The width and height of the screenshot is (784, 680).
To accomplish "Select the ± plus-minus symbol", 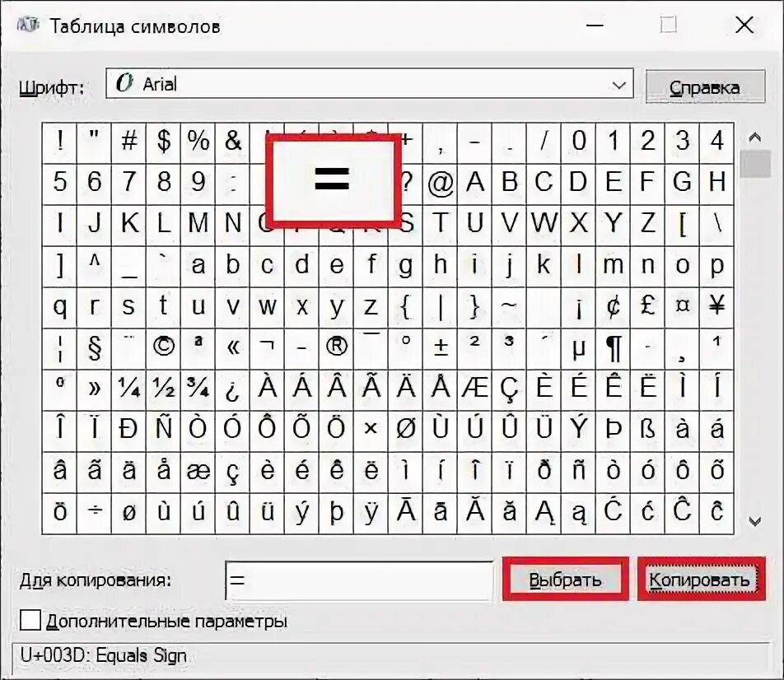I will (440, 349).
